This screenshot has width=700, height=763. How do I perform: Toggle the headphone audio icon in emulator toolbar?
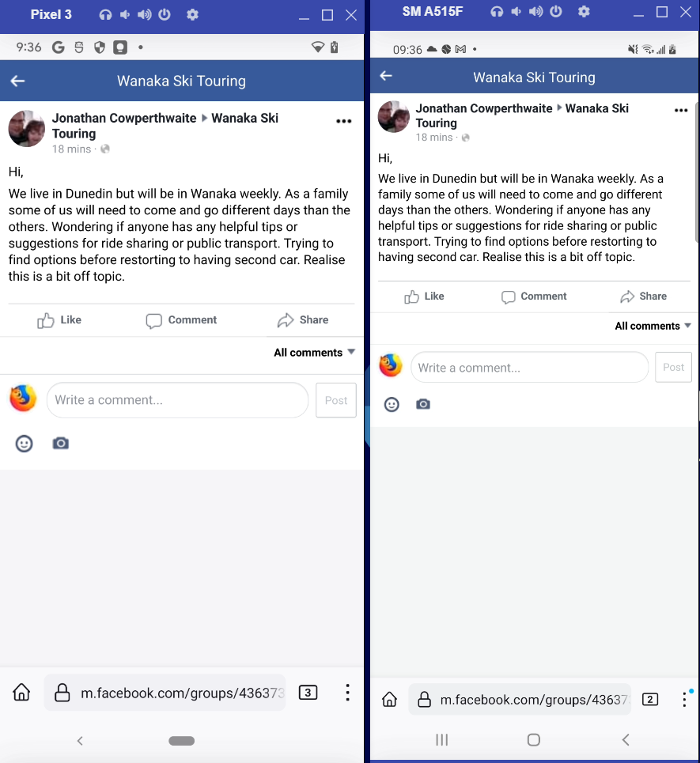tap(106, 14)
